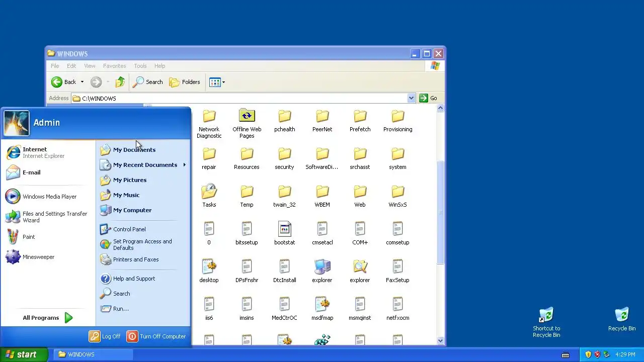The width and height of the screenshot is (644, 362).
Task: Open Set Program Access and Defaults
Action: point(143,244)
